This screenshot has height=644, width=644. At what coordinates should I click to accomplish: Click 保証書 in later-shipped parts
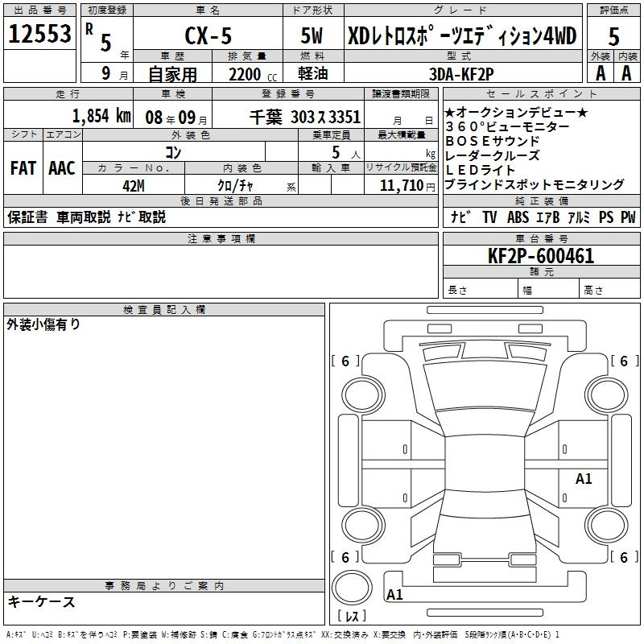[x=27, y=217]
